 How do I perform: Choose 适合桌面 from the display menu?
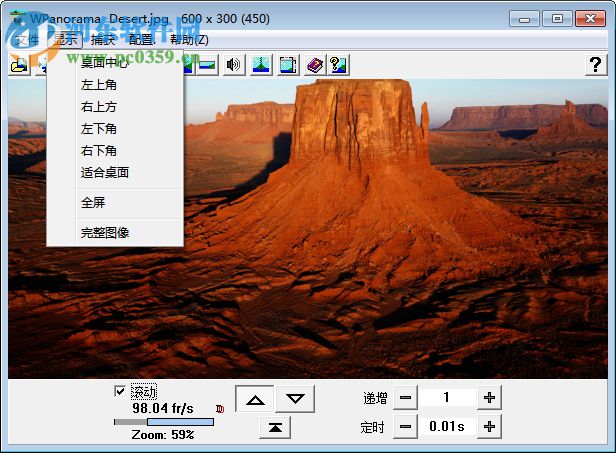pos(116,173)
